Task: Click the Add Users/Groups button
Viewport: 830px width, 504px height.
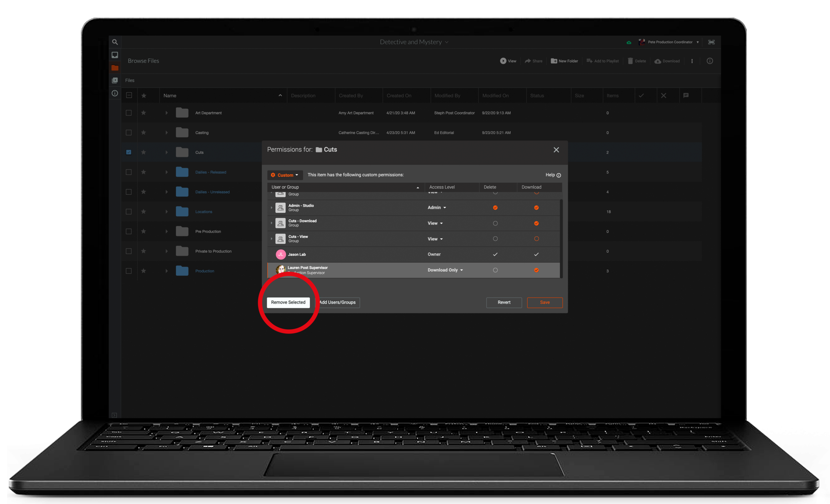Action: 338,302
